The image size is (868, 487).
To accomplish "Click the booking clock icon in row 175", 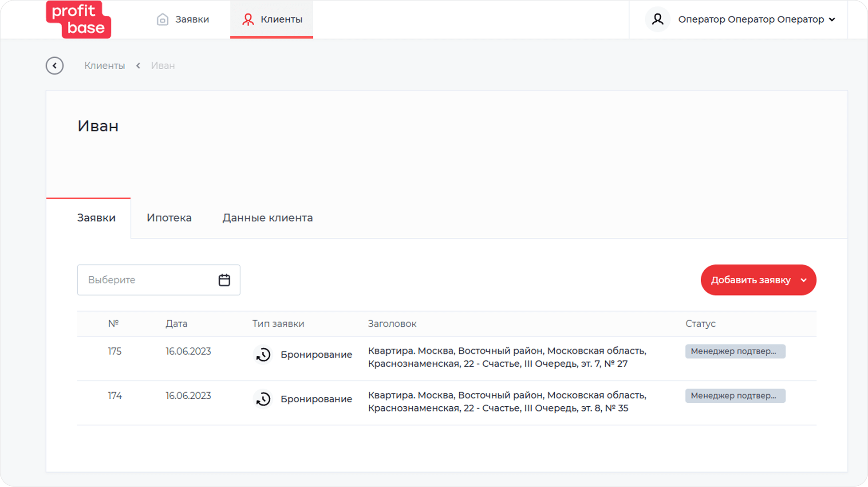I will tap(263, 355).
